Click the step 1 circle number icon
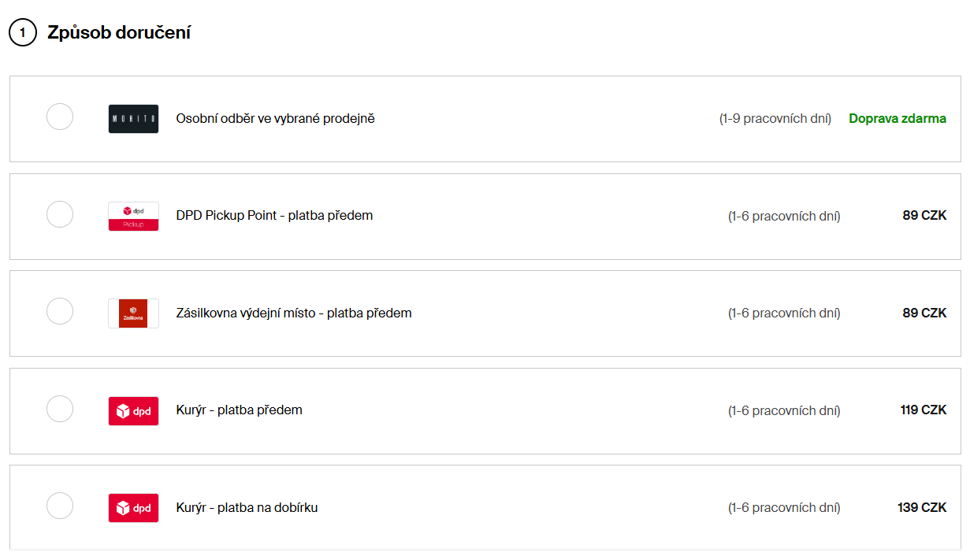 coord(23,33)
